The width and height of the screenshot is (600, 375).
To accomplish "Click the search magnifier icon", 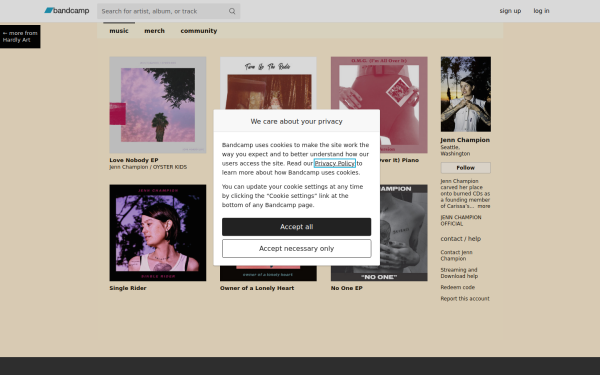I will pos(232,11).
